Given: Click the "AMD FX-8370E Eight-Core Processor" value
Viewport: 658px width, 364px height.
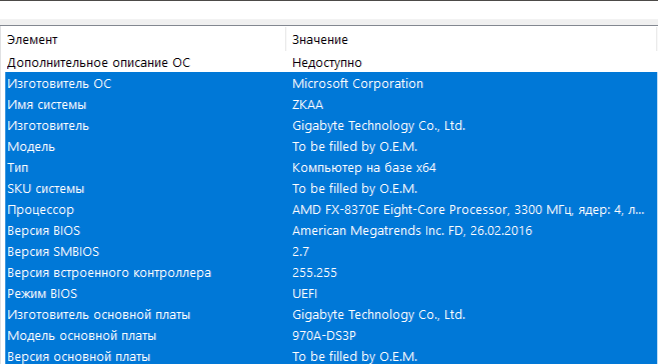Looking at the screenshot, I should pyautogui.click(x=468, y=210).
